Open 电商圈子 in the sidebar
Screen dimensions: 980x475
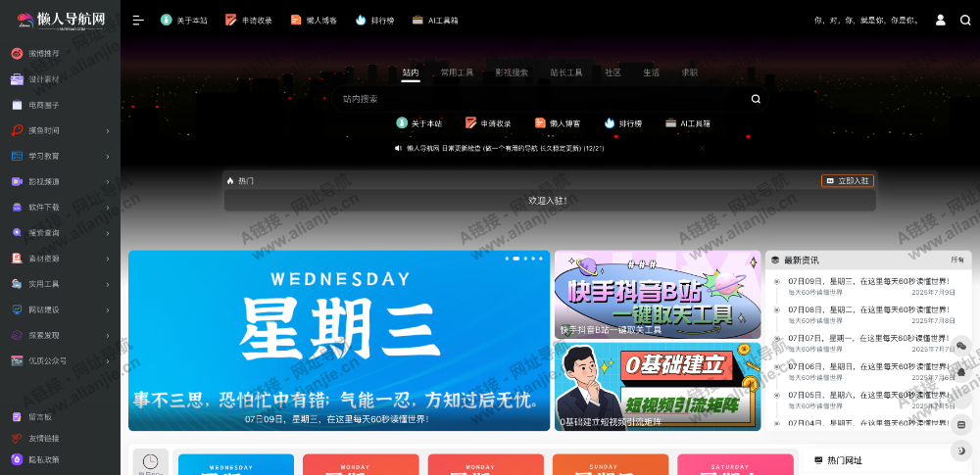[x=44, y=105]
